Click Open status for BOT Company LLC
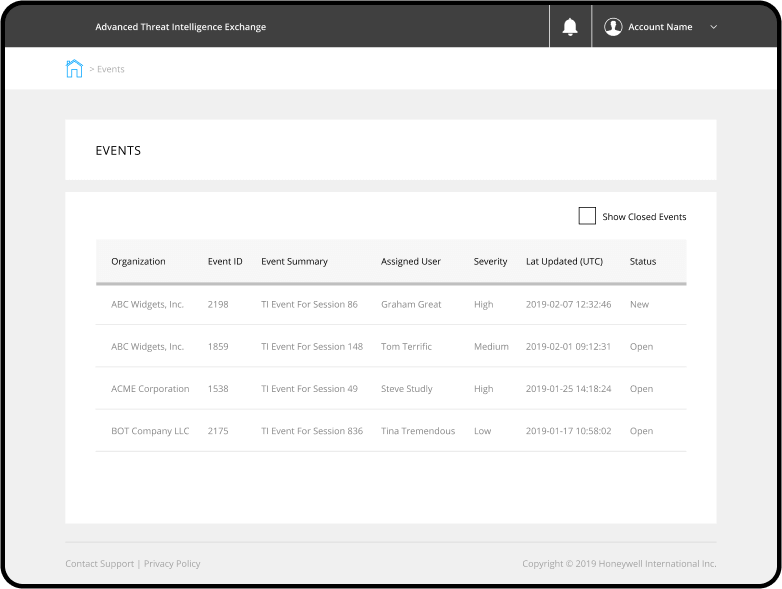782x589 pixels. click(641, 431)
